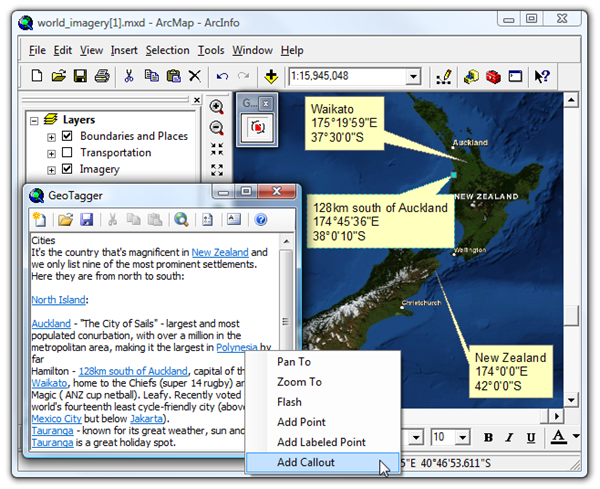Viewport: 600px width, 489px height.
Task: Launch ArcCatalog from the toolbar
Action: point(471,77)
